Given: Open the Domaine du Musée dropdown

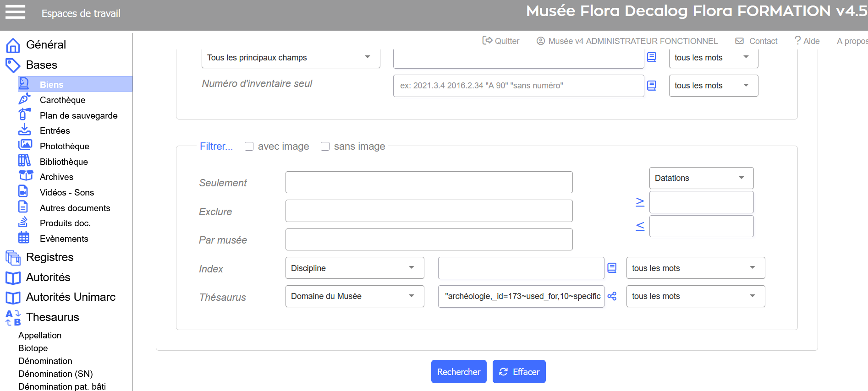Looking at the screenshot, I should coord(354,296).
